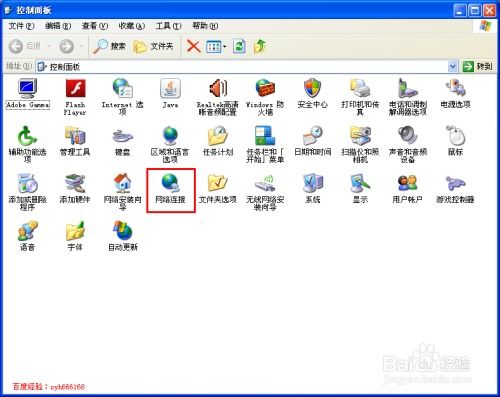Screen dimensions: 500x397
Task: Maximize the 控制面板 window
Action: point(475,11)
